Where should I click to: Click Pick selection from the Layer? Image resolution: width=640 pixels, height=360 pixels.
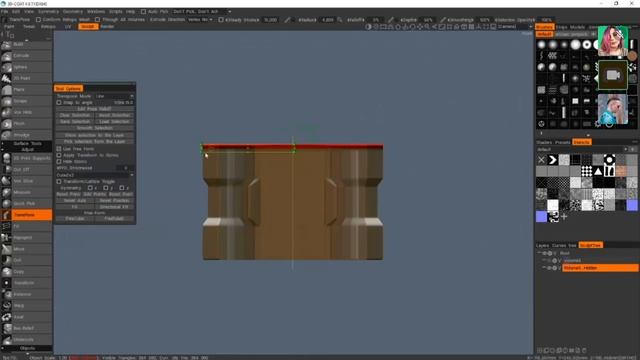click(95, 142)
